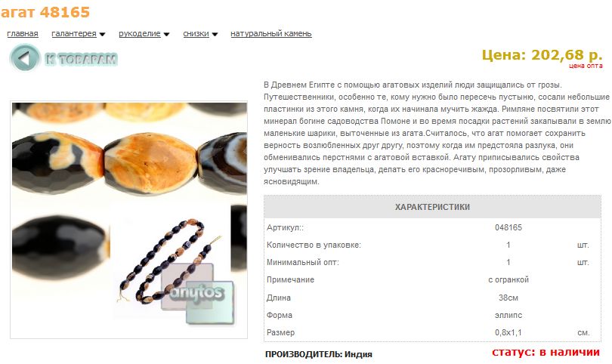The height and width of the screenshot is (364, 612).
Task: Click the цена опта red label
Action: [x=586, y=66]
